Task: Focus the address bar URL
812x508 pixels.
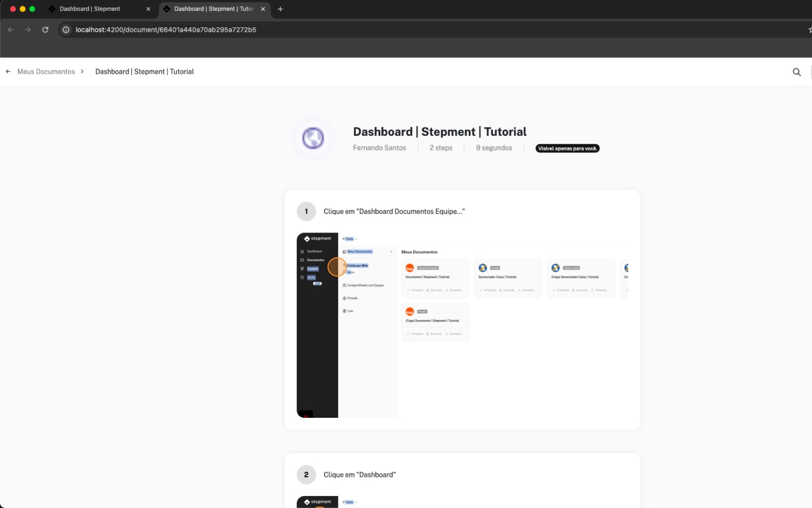Action: 166,30
